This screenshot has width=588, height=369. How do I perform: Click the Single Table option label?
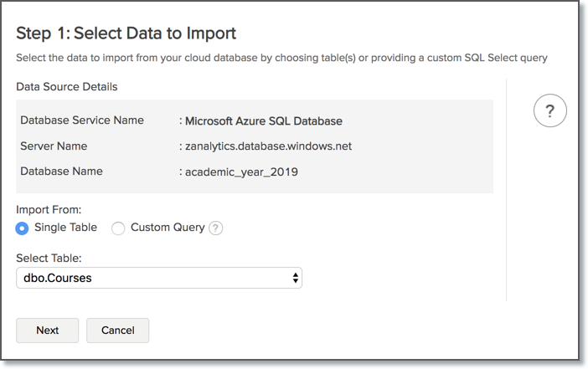(x=65, y=228)
